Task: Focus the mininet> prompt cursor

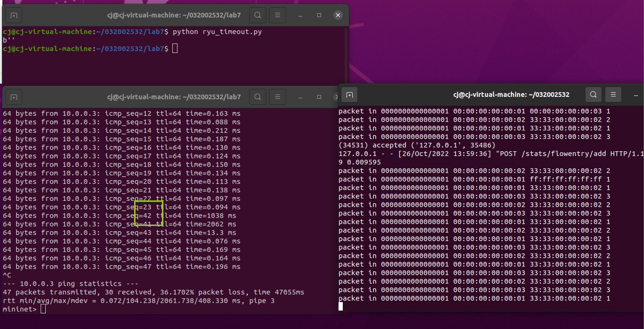Action: point(43,309)
